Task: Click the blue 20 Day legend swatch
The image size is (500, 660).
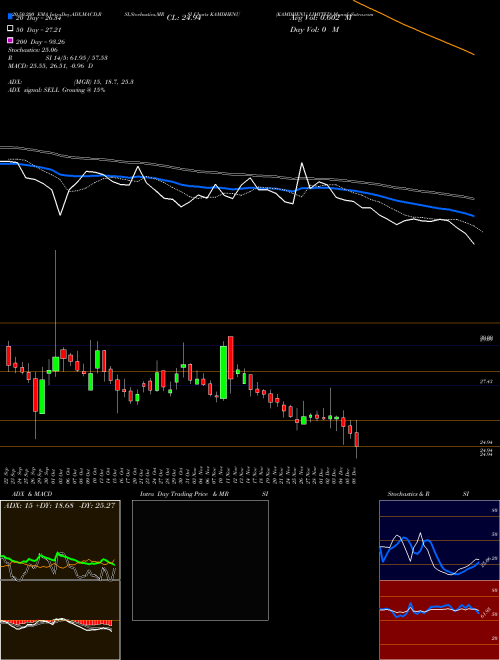Action: point(10,16)
